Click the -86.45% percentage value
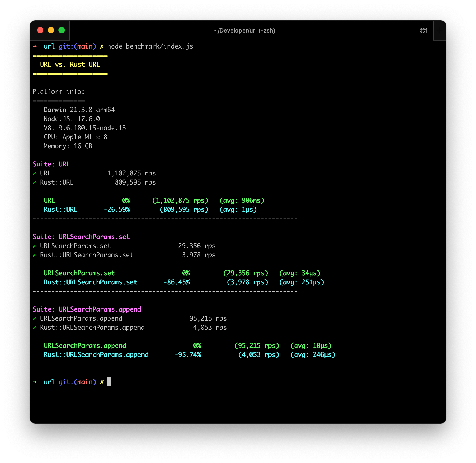476x463 pixels. [x=177, y=282]
